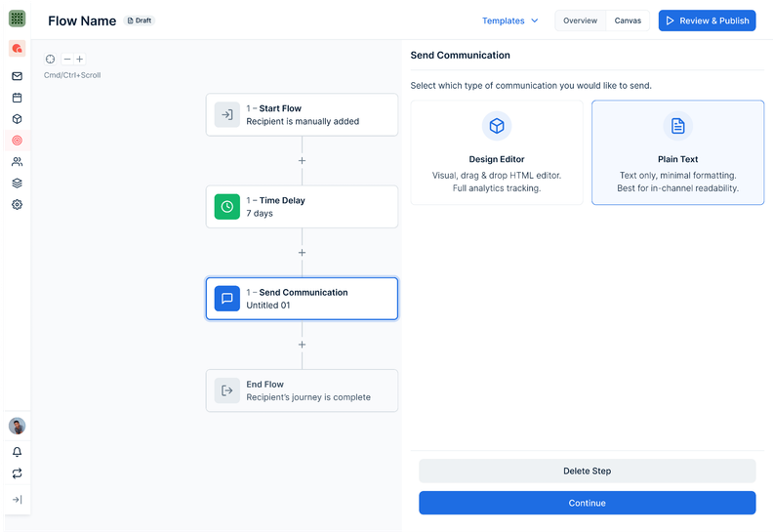
Task: Open the mail icon in sidebar
Action: click(18, 76)
